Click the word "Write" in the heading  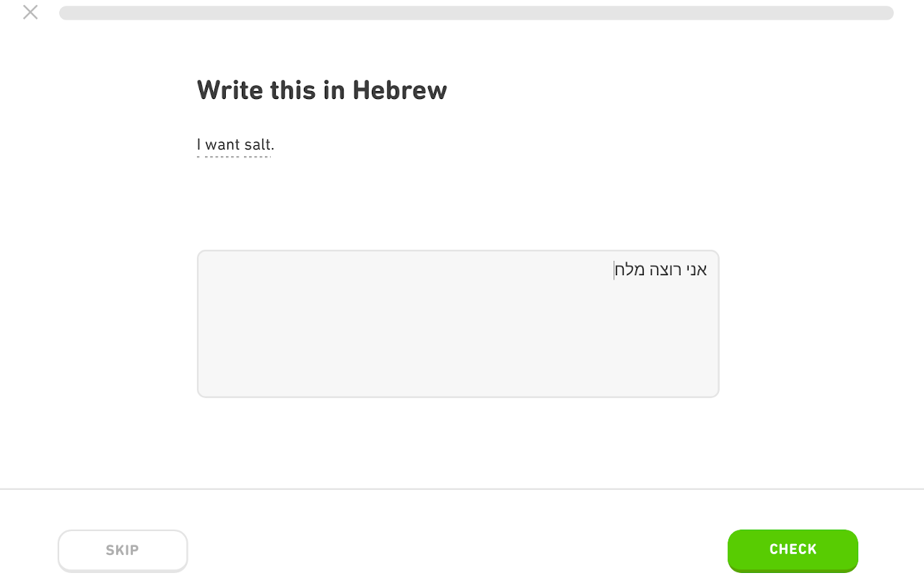[x=230, y=90]
